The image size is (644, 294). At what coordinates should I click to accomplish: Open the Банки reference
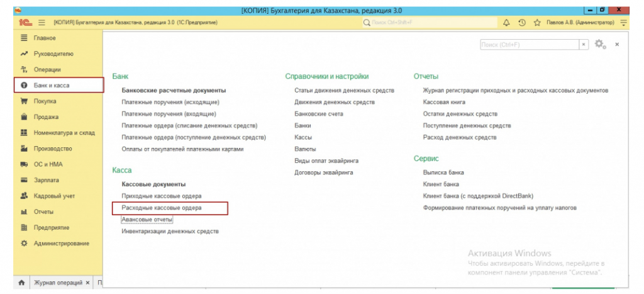click(x=303, y=125)
